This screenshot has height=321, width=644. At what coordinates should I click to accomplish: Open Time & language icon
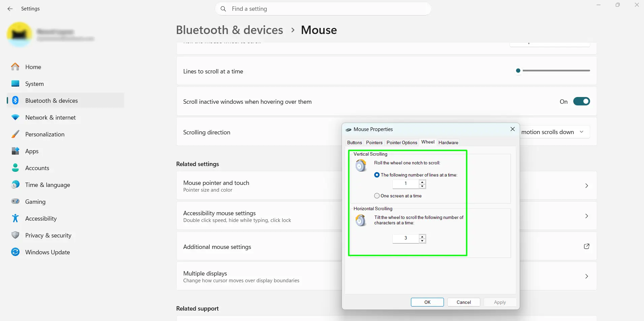click(x=15, y=185)
